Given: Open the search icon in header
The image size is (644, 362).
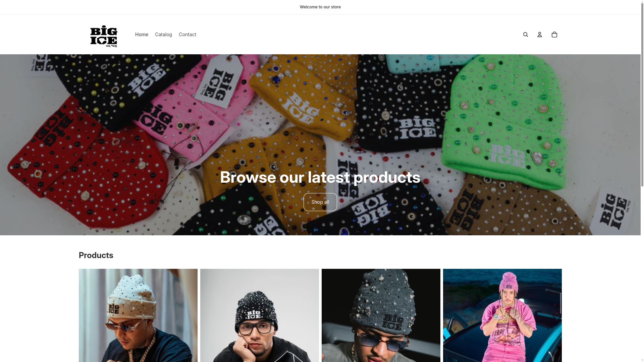Looking at the screenshot, I should [526, 35].
